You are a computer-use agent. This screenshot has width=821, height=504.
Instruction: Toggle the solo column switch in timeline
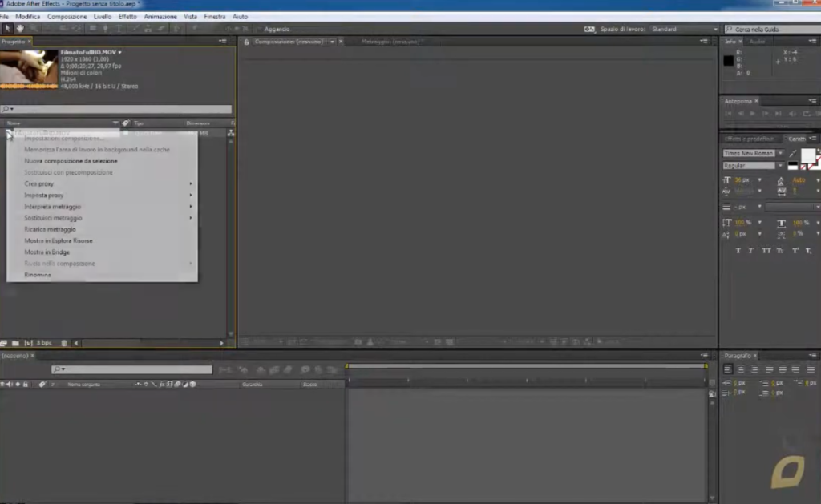click(x=18, y=384)
